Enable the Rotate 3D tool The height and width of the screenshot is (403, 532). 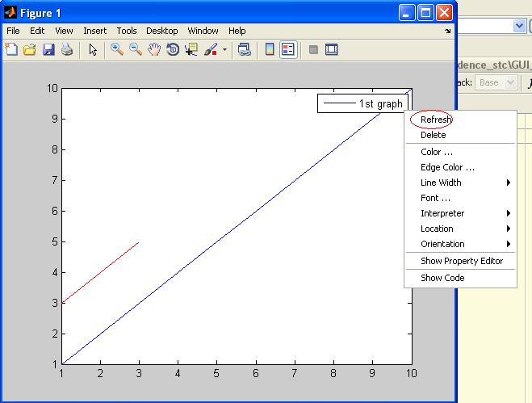click(x=173, y=49)
